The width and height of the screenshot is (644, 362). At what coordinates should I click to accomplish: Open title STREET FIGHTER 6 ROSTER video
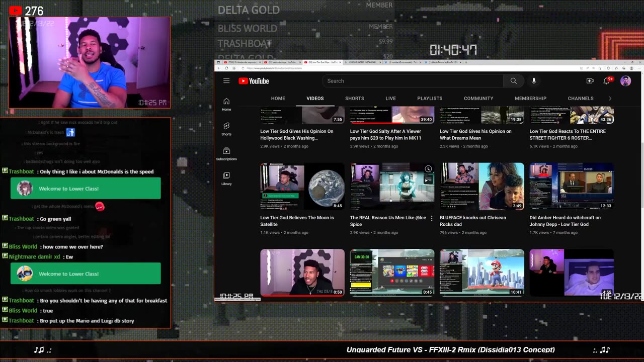568,134
